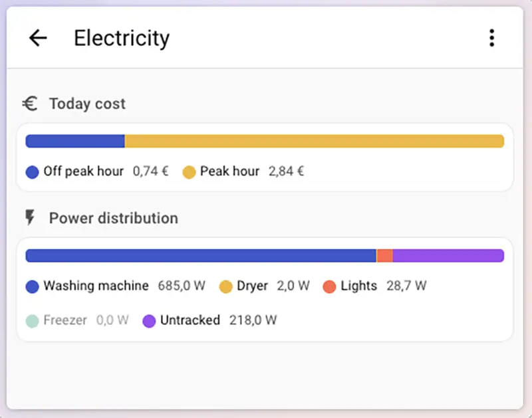Click the Washing machine 685,0 W reading
Screen dimensions: 532x418
point(182,286)
